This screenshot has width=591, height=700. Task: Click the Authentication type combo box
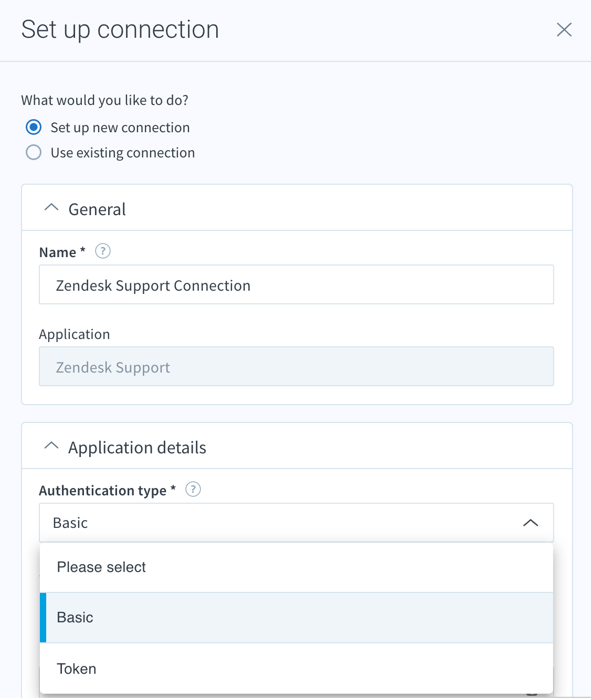(x=297, y=523)
